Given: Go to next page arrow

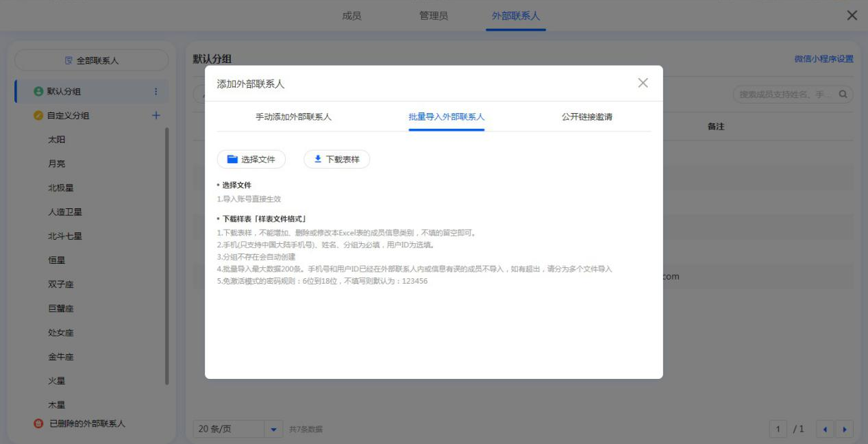Looking at the screenshot, I should tap(844, 430).
